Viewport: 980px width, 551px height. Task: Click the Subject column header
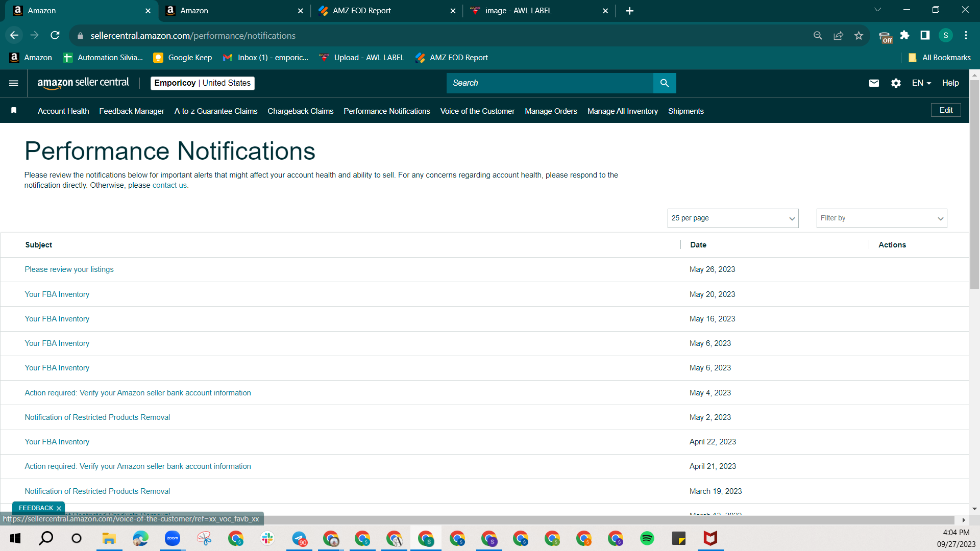(39, 245)
